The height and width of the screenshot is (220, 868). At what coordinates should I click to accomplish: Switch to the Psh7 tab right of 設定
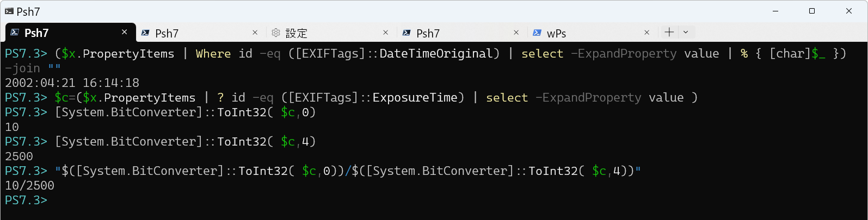428,33
